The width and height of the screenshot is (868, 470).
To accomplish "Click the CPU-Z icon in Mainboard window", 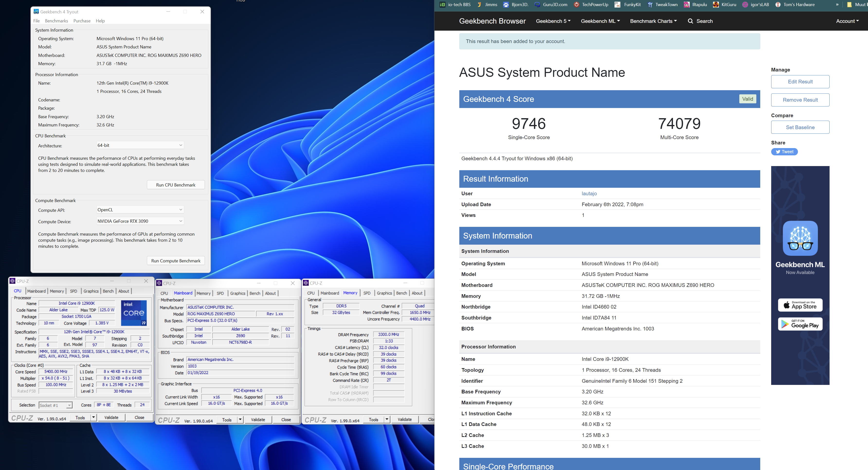I will [x=159, y=283].
